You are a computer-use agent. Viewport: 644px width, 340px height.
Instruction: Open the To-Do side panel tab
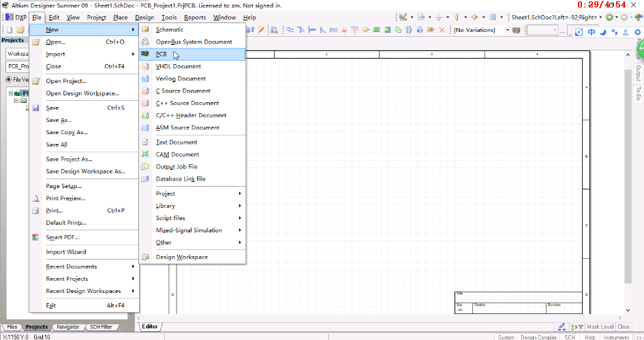point(639,93)
